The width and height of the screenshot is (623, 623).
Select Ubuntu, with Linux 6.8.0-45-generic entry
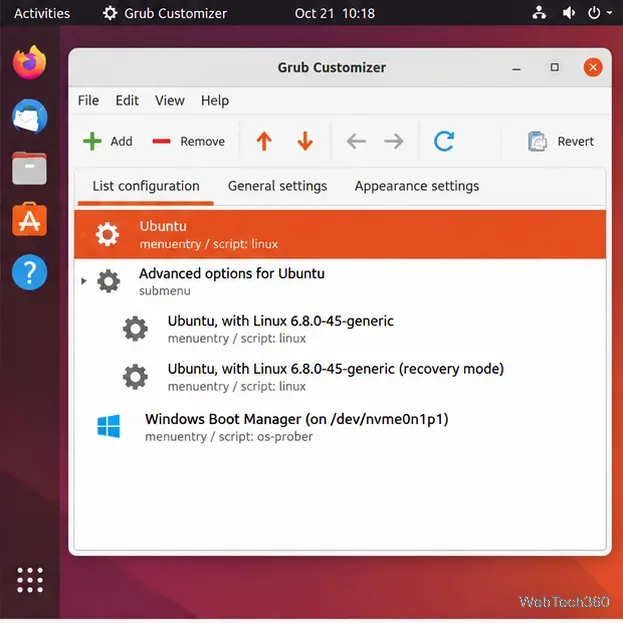click(340, 329)
